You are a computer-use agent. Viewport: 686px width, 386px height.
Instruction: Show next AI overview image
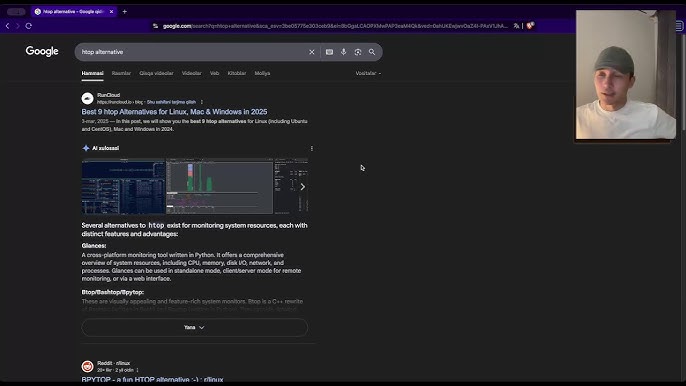[302, 187]
